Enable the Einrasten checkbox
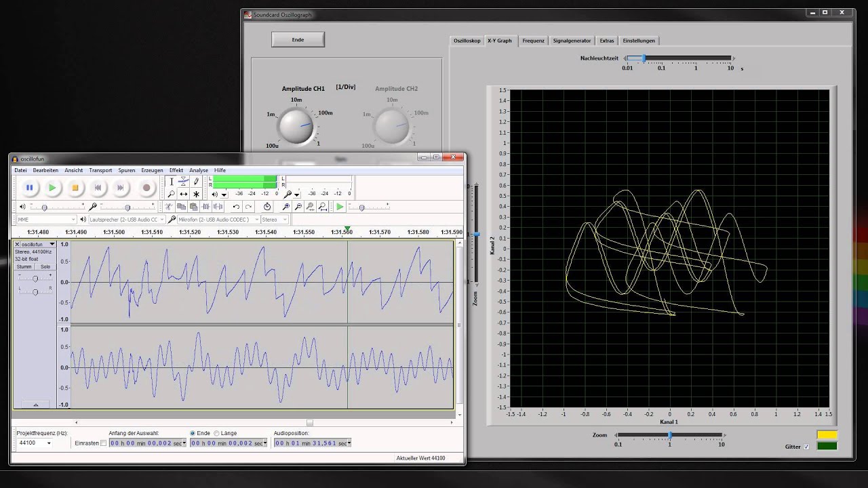This screenshot has width=868, height=488. click(x=103, y=443)
